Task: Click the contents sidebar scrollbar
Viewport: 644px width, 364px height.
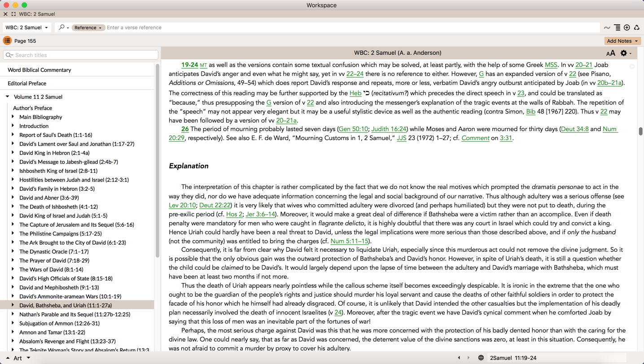Action: click(x=157, y=161)
